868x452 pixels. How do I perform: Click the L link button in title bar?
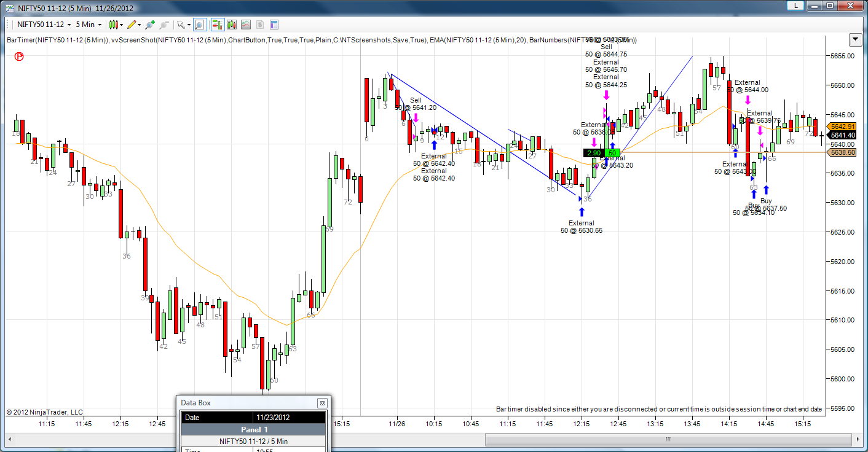point(796,6)
